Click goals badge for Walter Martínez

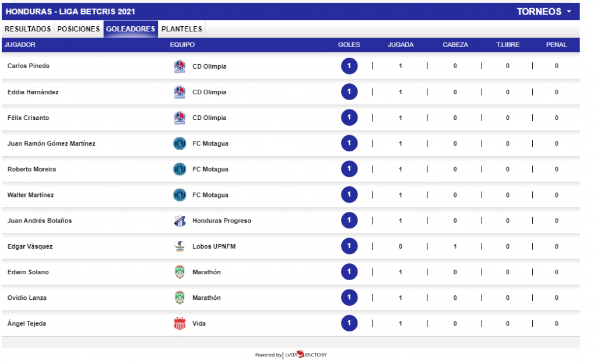[x=349, y=195]
